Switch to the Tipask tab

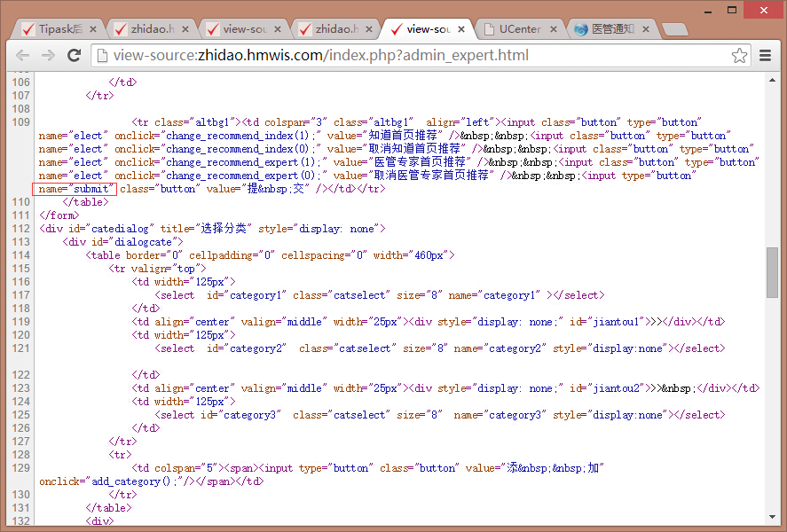(53, 29)
